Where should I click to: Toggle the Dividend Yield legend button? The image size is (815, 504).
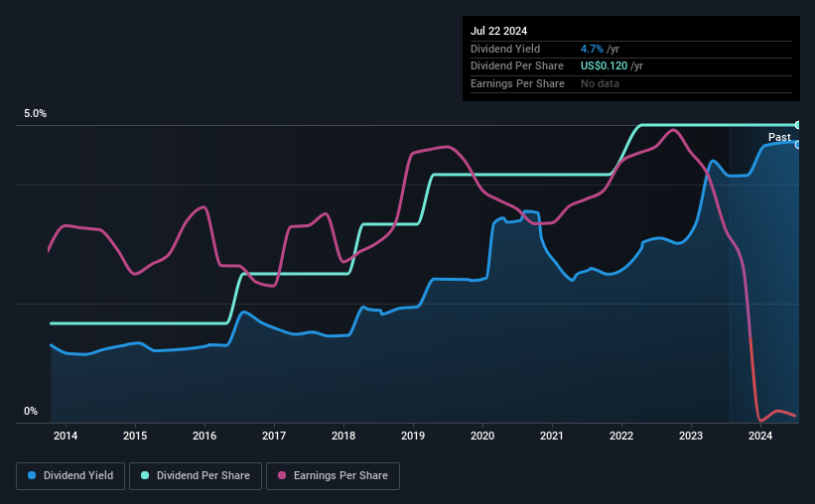click(70, 476)
